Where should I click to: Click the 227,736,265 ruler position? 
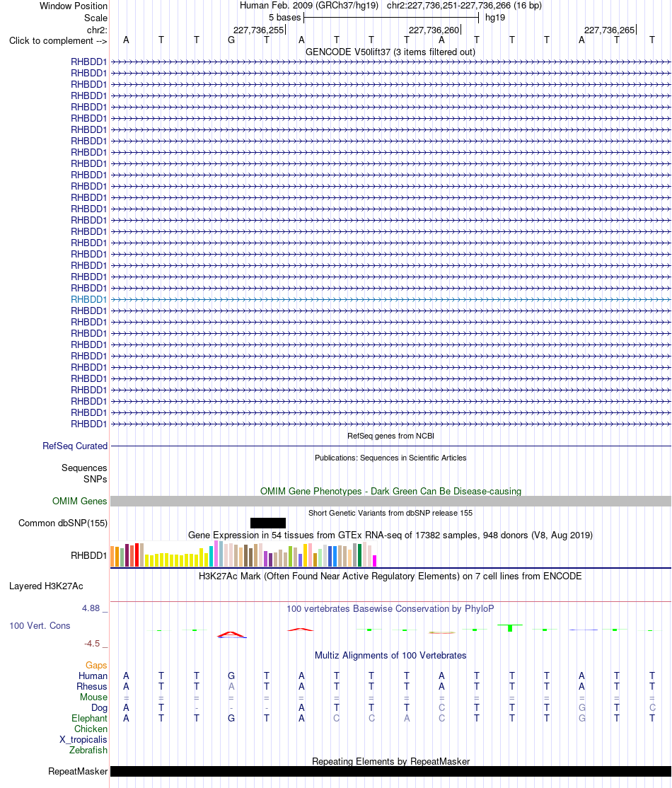click(609, 30)
